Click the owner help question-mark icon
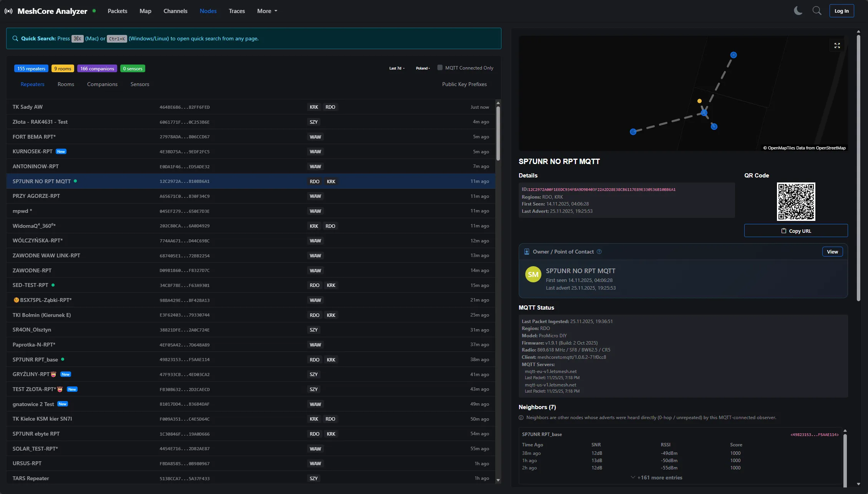868x494 pixels. coord(599,252)
